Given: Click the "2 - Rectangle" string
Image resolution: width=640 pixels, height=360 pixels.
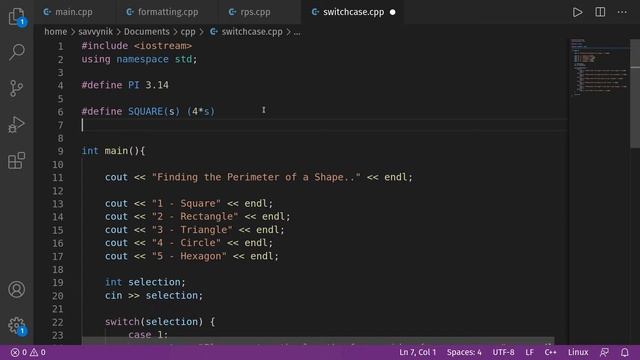Looking at the screenshot, I should point(195,216).
